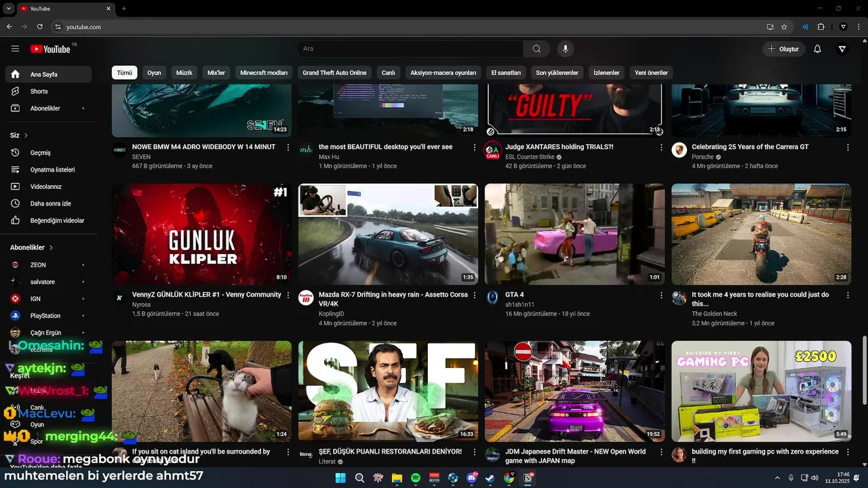This screenshot has width=868, height=488.
Task: Expand the Abonelikler section chevron
Action: coord(51,248)
